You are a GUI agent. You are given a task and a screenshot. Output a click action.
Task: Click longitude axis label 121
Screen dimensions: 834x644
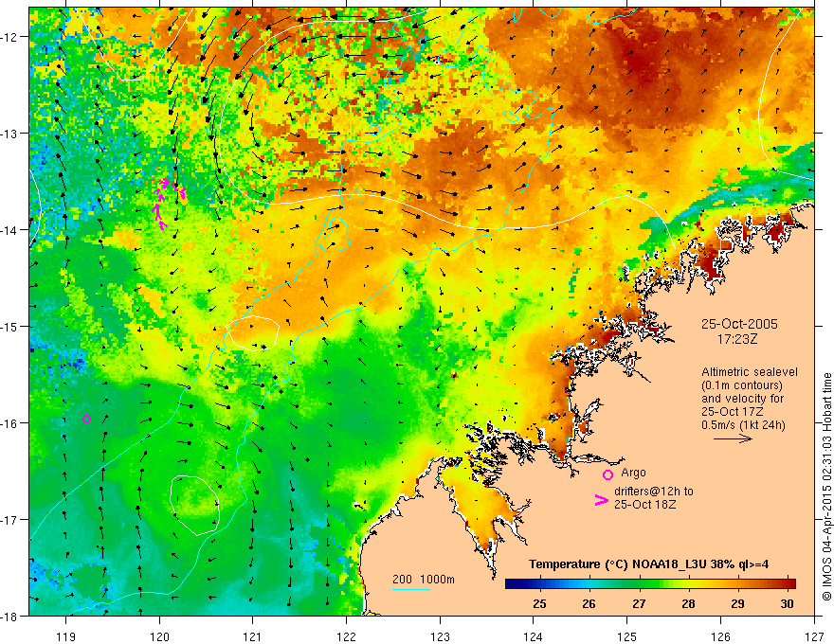tap(253, 636)
